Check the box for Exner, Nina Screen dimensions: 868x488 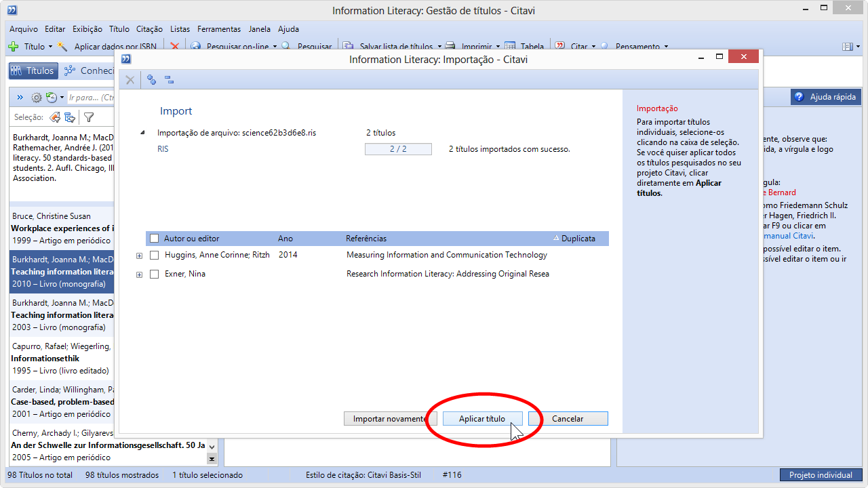pos(155,274)
